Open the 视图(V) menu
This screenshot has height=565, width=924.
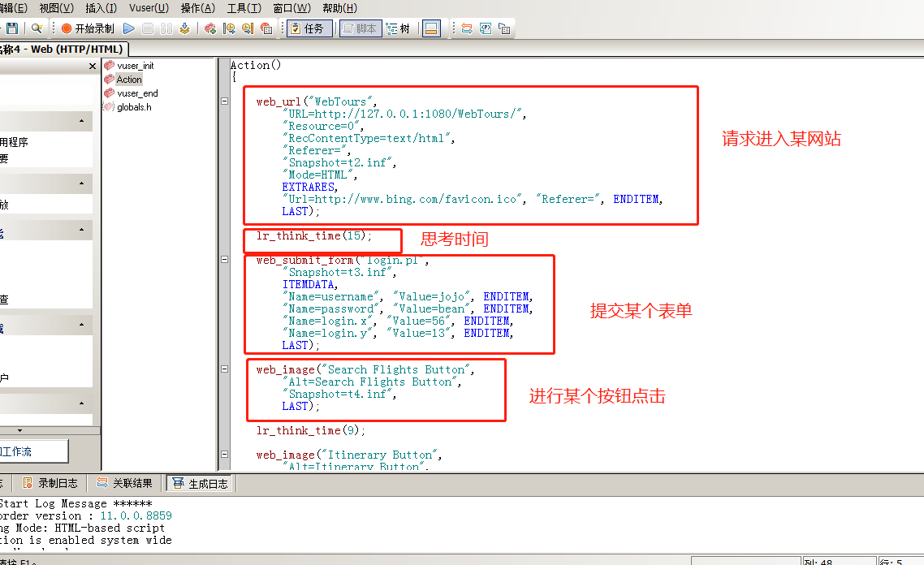pos(57,8)
